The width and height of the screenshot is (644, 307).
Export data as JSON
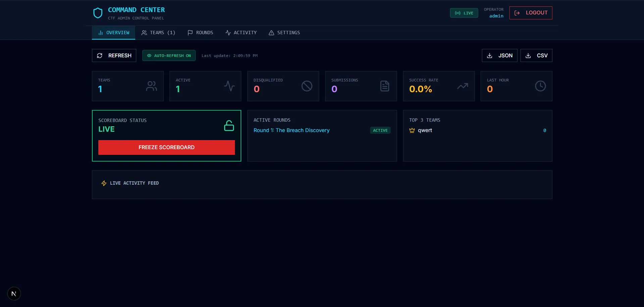(499, 56)
